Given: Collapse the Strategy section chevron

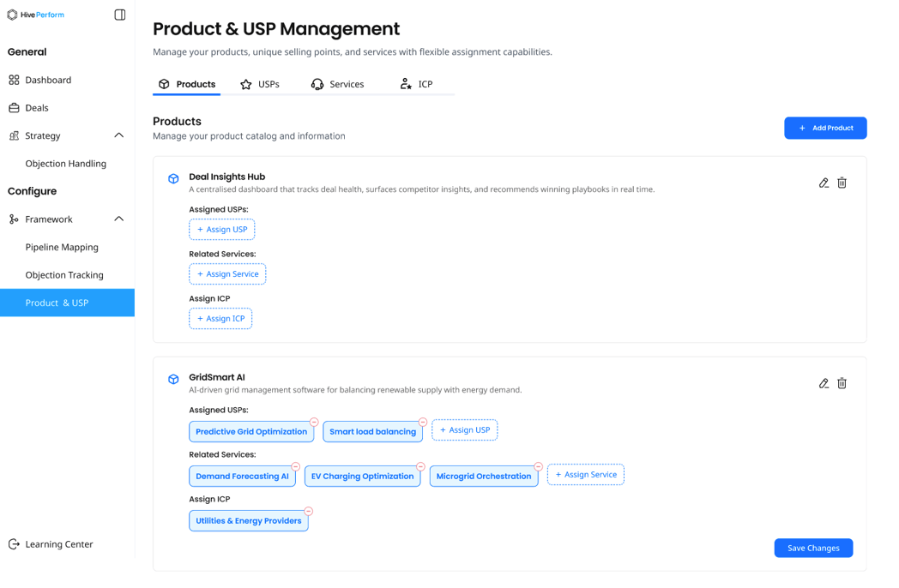Looking at the screenshot, I should click(118, 135).
